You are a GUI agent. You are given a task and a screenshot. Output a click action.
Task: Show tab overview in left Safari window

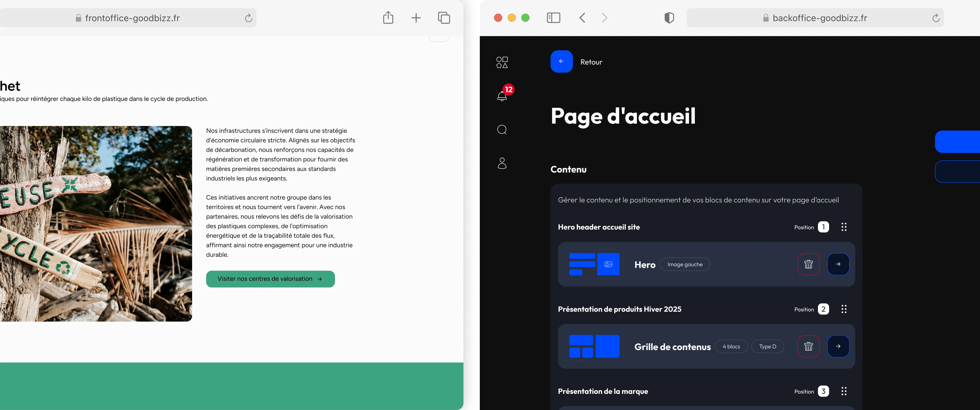click(444, 18)
